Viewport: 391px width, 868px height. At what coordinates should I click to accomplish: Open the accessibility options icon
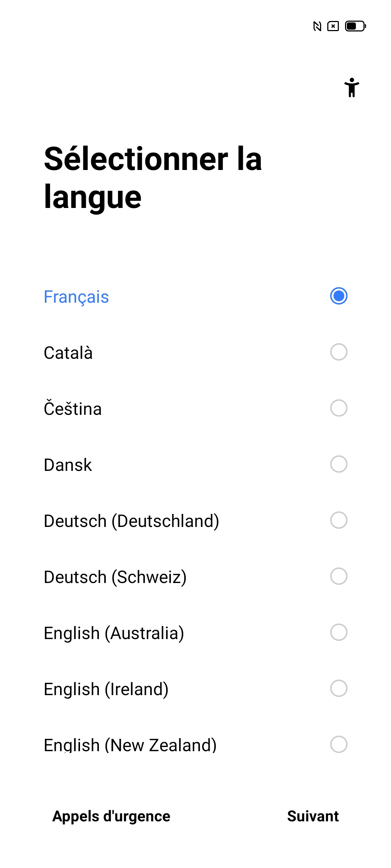(352, 88)
